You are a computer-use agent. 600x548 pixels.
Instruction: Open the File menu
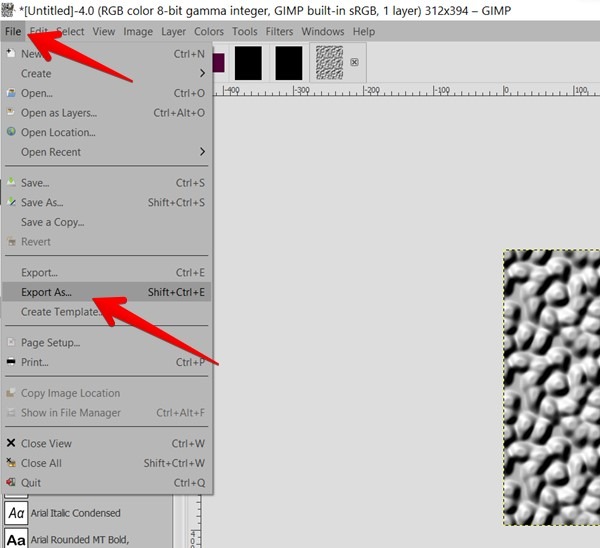point(13,31)
